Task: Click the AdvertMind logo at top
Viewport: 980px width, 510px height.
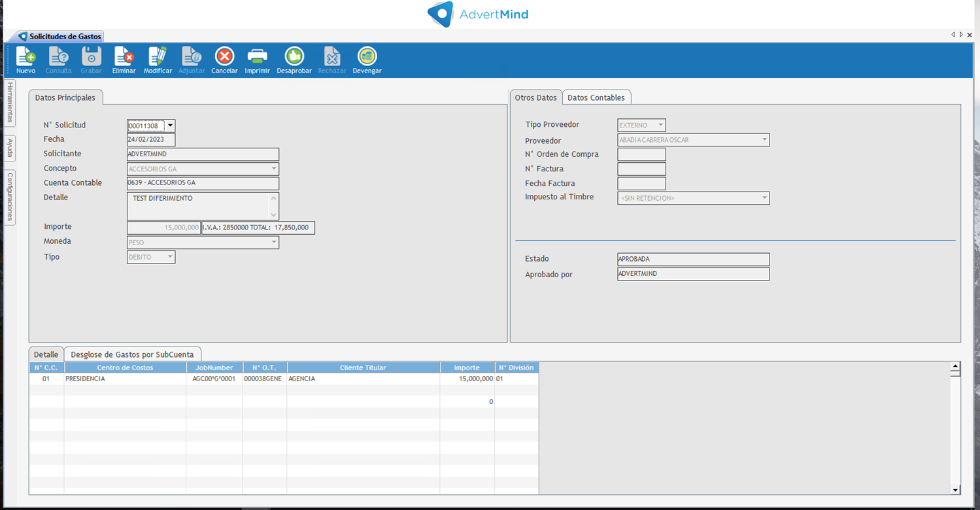Action: 478,14
